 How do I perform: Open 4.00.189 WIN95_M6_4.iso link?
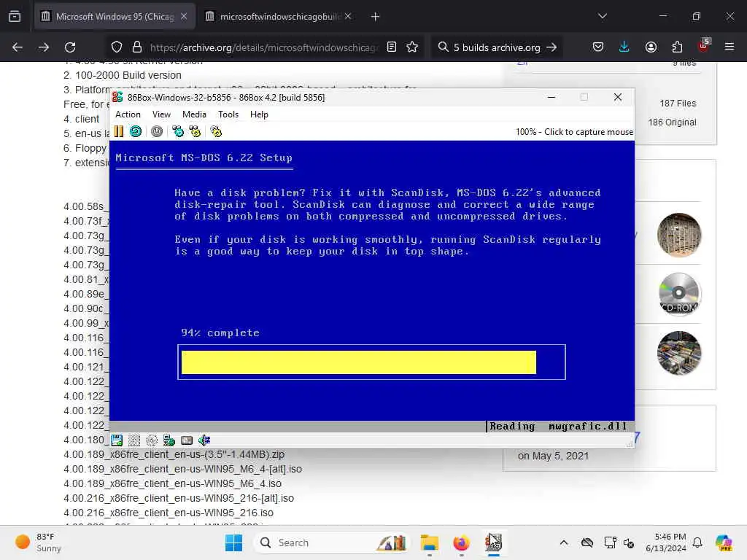coord(172,484)
